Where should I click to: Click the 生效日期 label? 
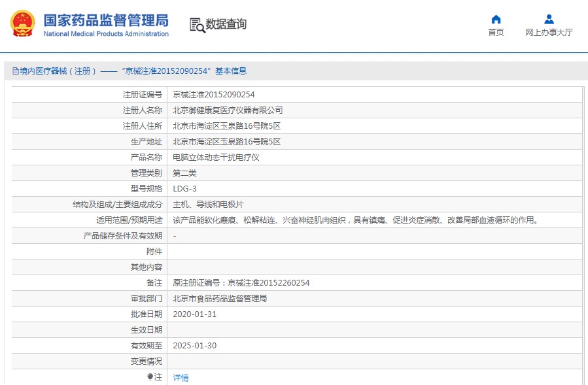coord(147,330)
